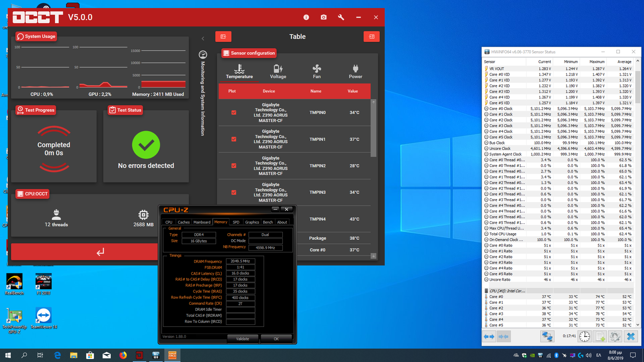Open HWiNFO sensor settings gear icon
This screenshot has width=644, height=362.
point(614,336)
